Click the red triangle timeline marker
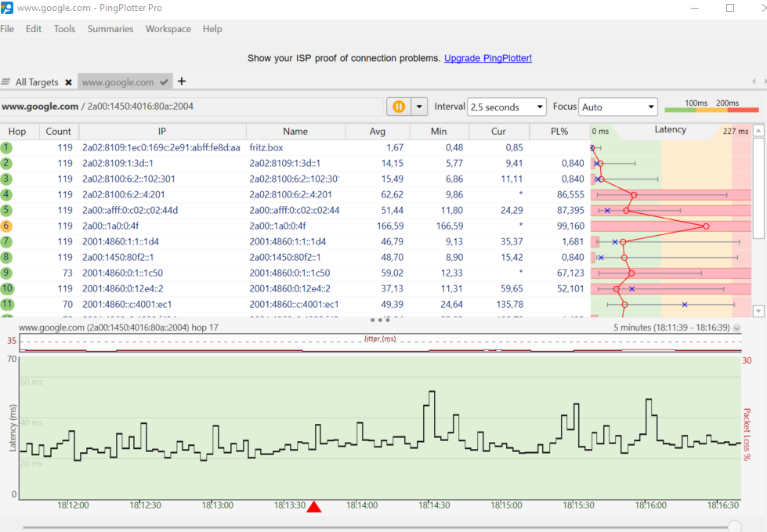The width and height of the screenshot is (767, 532). [x=314, y=507]
